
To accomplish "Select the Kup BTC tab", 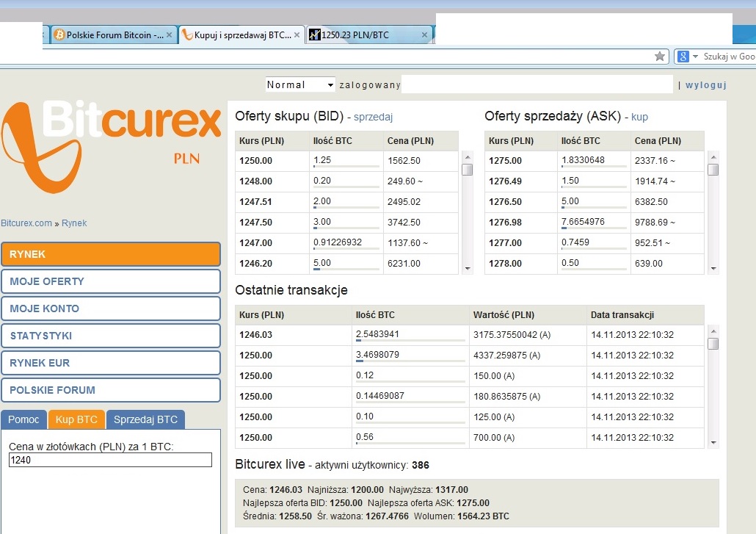I will tap(76, 419).
